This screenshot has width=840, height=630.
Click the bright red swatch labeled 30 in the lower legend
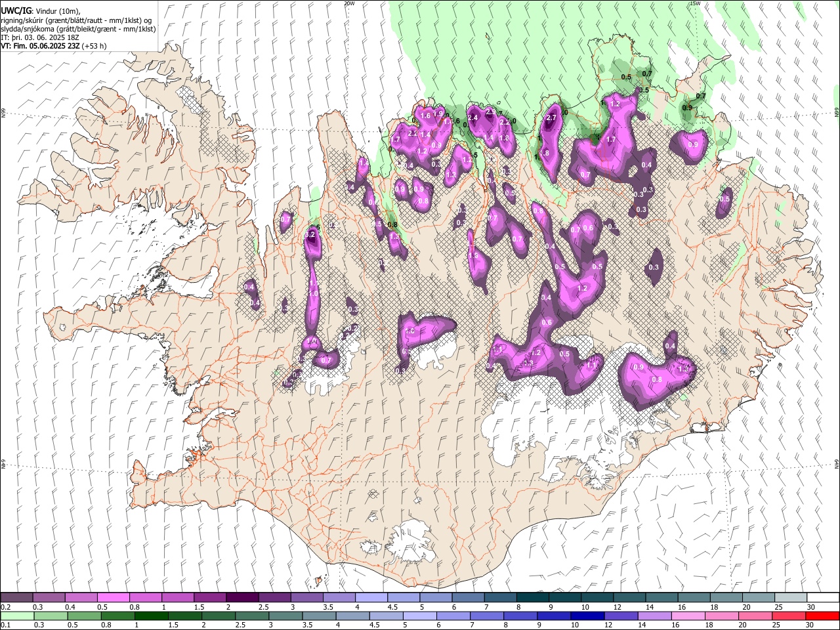point(822,616)
